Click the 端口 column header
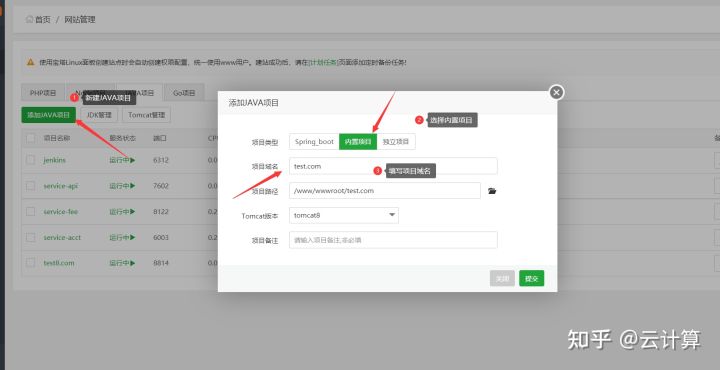 160,138
